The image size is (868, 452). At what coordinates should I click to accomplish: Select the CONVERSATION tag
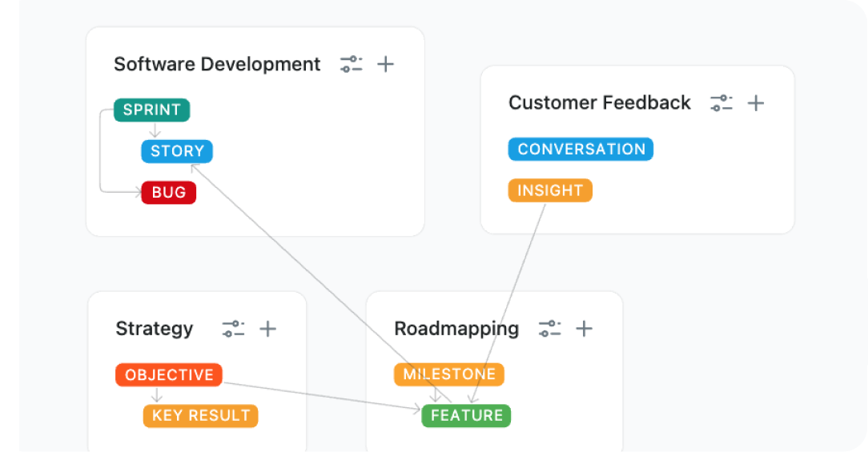[581, 150]
